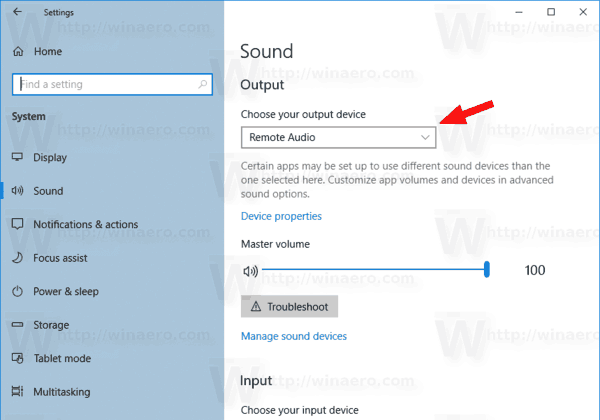The width and height of the screenshot is (600, 420).
Task: Click the Display monitor icon
Action: [17, 157]
